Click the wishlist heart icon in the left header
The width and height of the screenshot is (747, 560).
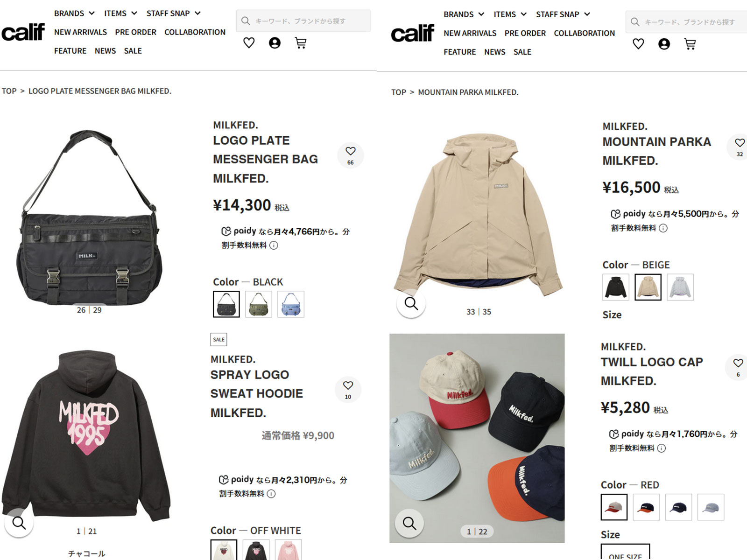point(249,43)
